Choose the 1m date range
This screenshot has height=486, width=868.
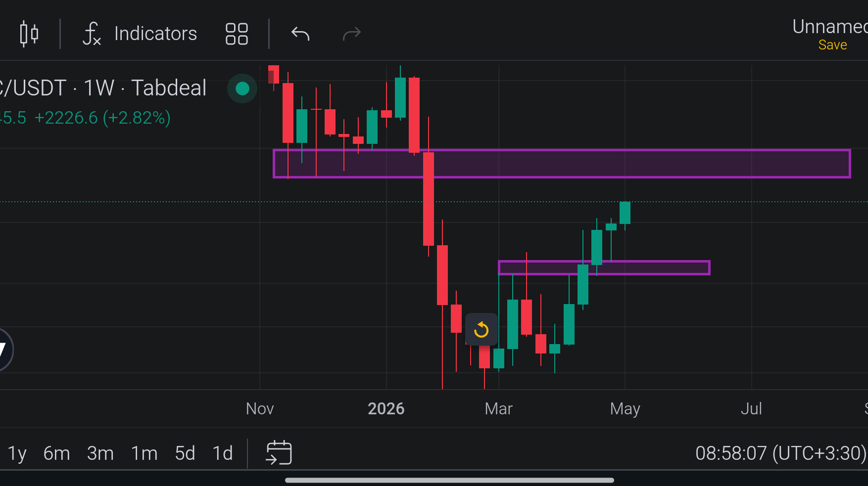tap(144, 453)
